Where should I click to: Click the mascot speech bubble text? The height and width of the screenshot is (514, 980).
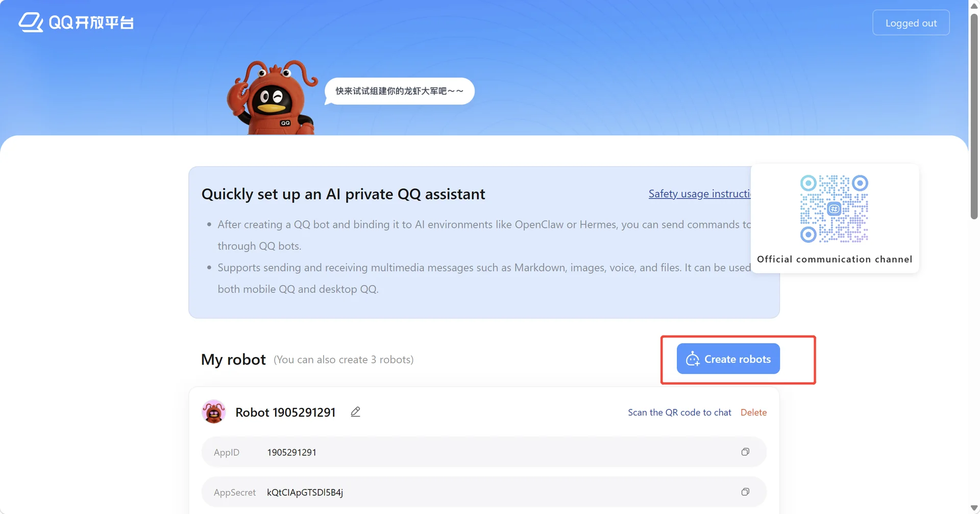[400, 91]
